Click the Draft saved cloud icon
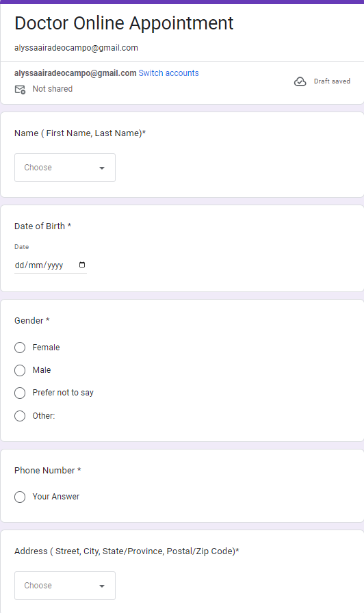Screen dimensions: 364x613 pyautogui.click(x=300, y=81)
